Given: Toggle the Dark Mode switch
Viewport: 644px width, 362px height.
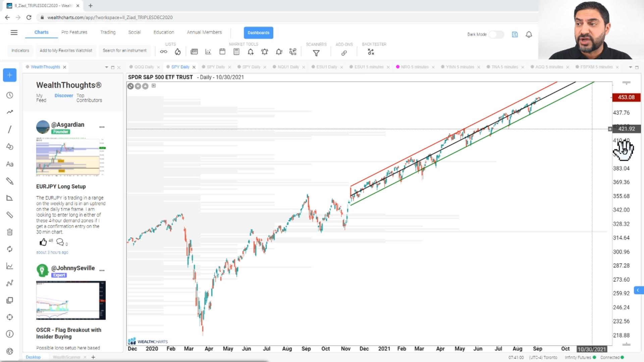Looking at the screenshot, I should coord(496,35).
